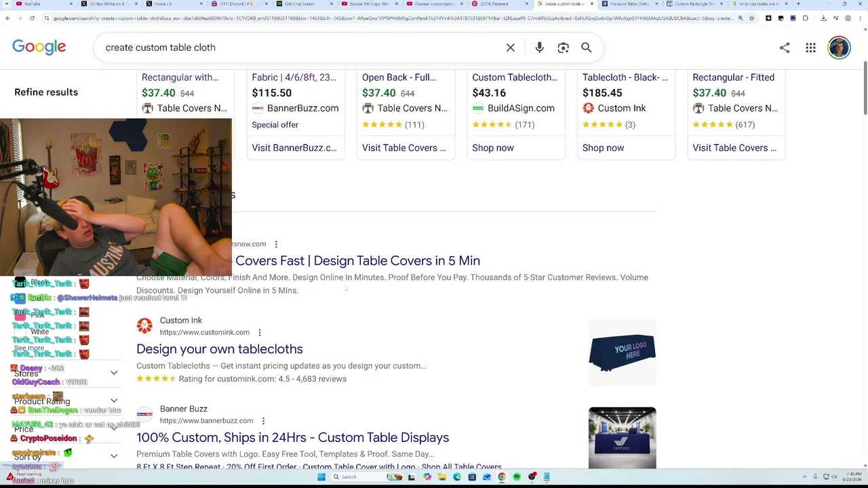
Task: Go back to the previous page
Action: coord(7,18)
